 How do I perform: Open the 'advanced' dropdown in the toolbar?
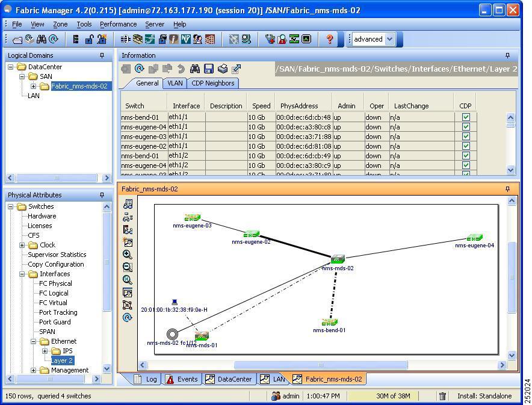390,39
